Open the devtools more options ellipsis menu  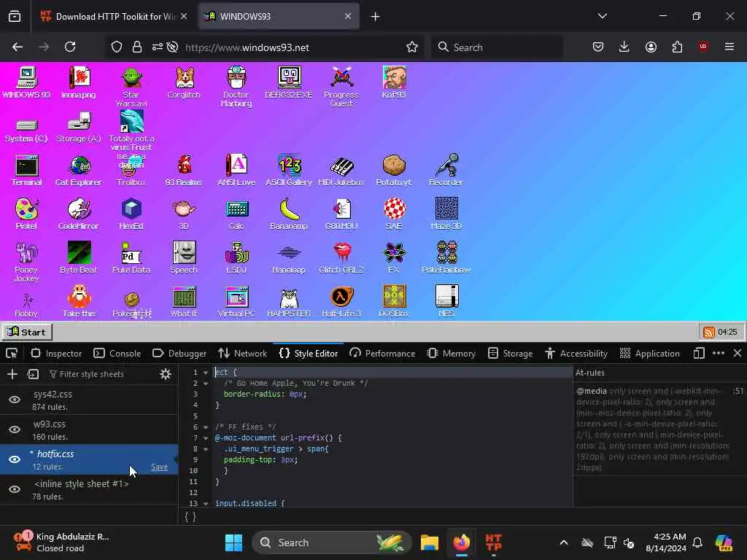[x=719, y=354]
